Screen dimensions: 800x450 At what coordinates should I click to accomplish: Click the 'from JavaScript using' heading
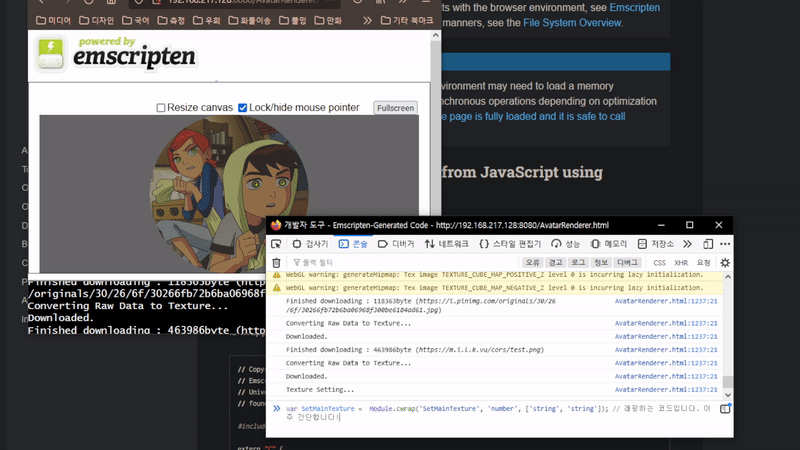(x=522, y=172)
